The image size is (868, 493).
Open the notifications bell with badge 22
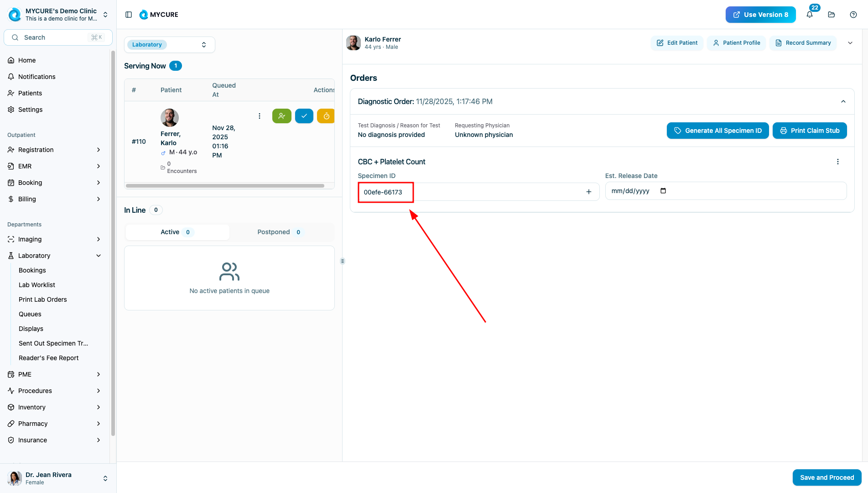click(810, 15)
